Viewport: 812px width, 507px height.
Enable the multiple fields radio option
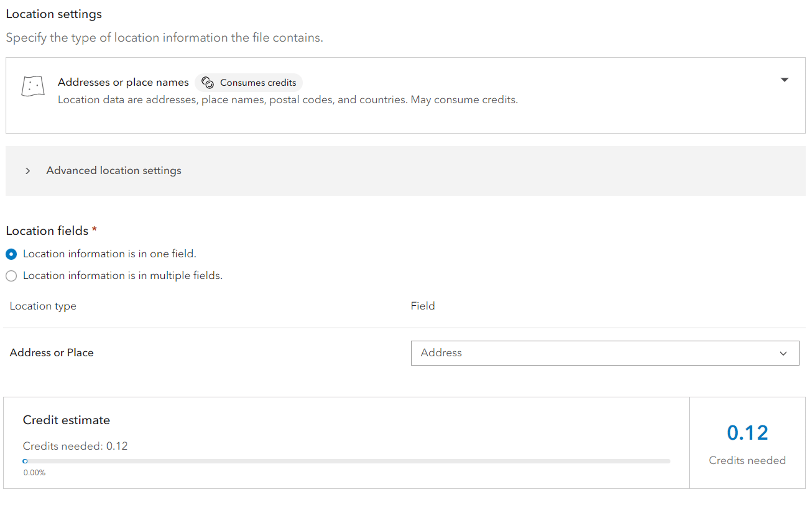tap(11, 276)
